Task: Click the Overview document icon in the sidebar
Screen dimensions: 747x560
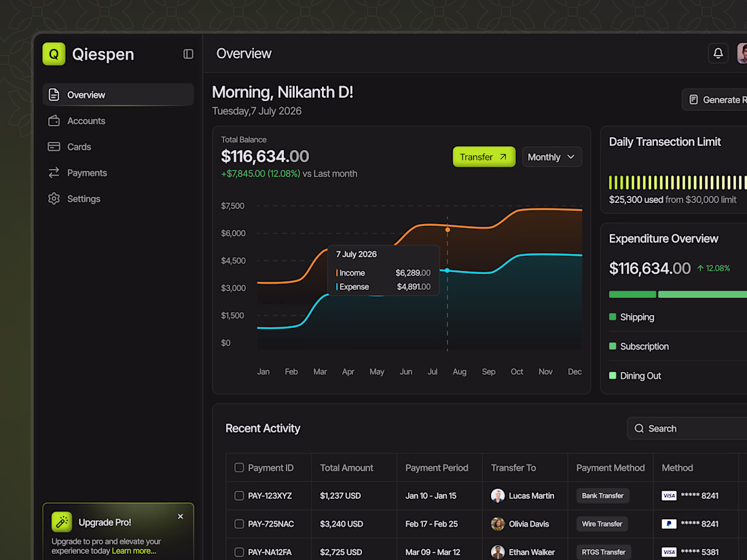Action: click(54, 95)
